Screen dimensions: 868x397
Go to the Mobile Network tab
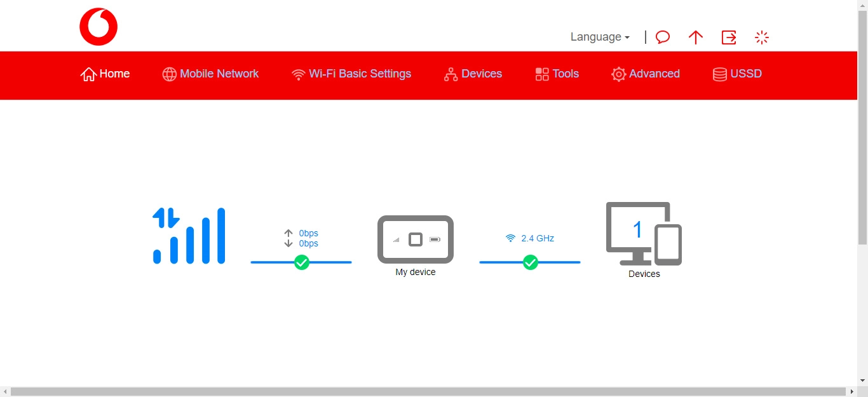click(x=211, y=74)
